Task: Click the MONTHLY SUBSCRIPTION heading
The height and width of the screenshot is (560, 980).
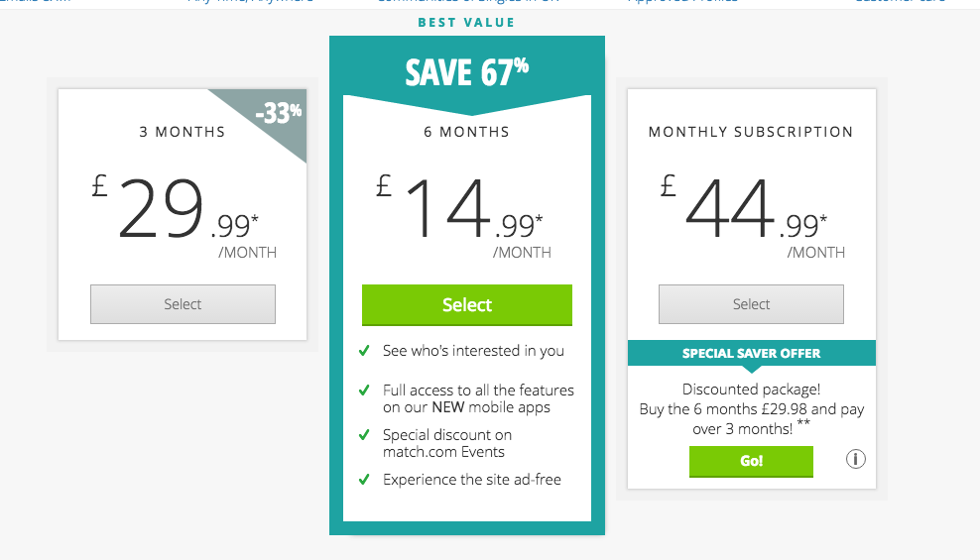Action: pos(751,132)
